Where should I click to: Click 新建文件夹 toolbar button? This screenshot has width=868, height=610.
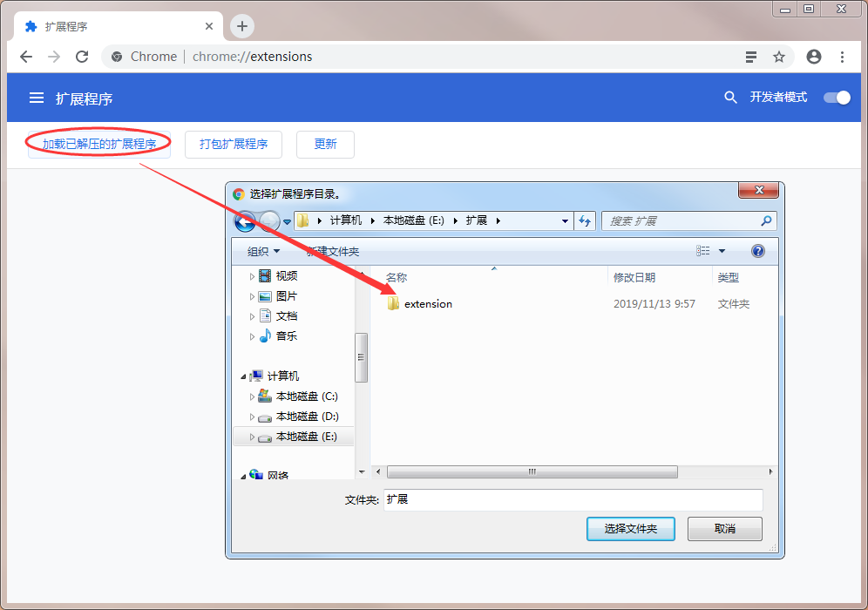tap(333, 251)
